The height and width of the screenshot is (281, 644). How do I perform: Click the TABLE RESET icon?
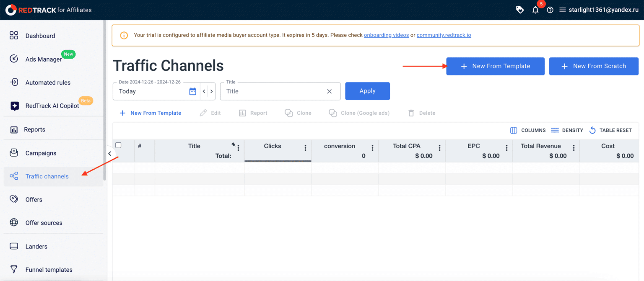pyautogui.click(x=592, y=130)
